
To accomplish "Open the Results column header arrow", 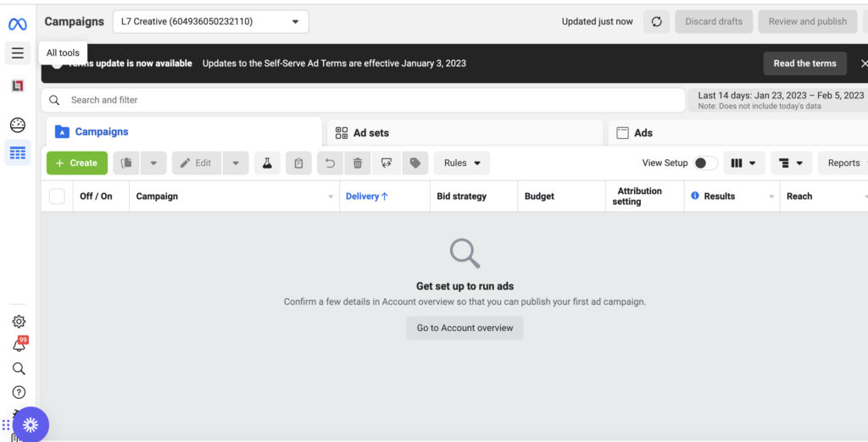I will click(x=771, y=197).
